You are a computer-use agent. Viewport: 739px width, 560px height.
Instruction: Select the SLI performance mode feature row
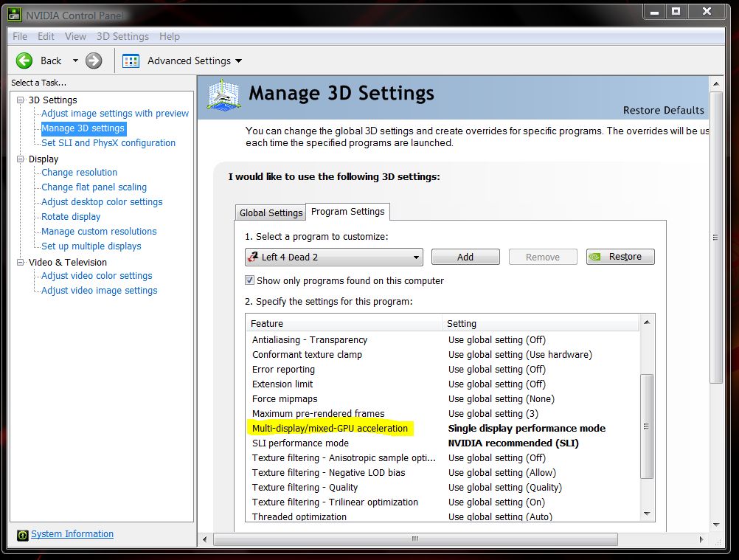pos(443,443)
